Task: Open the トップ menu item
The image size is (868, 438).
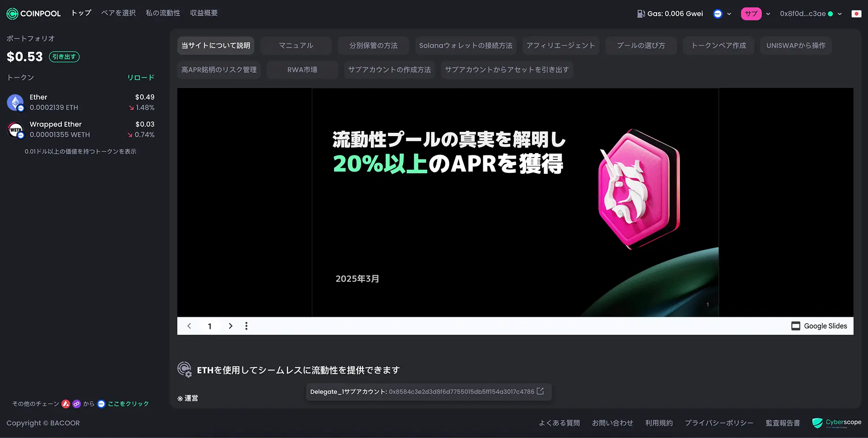Action: click(x=81, y=13)
